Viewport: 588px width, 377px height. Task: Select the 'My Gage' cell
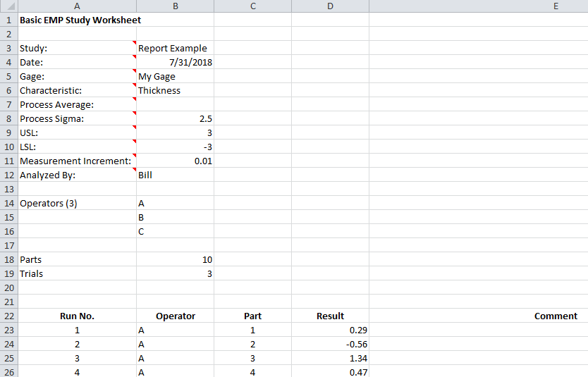[175, 76]
